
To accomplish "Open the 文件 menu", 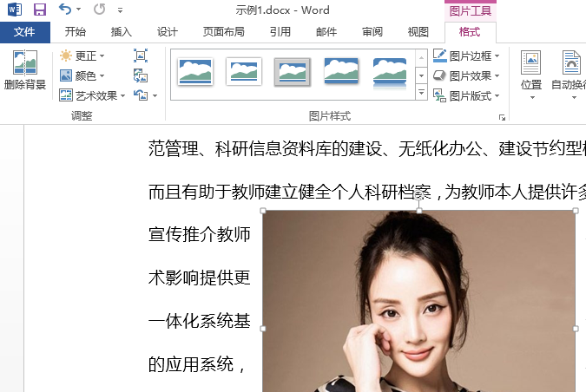I will point(24,32).
